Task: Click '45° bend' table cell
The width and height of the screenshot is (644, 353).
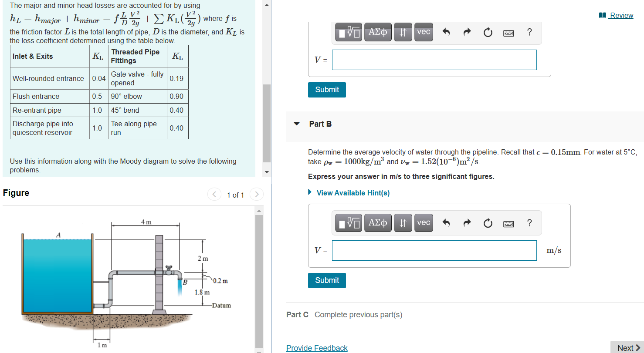Action: coord(138,110)
